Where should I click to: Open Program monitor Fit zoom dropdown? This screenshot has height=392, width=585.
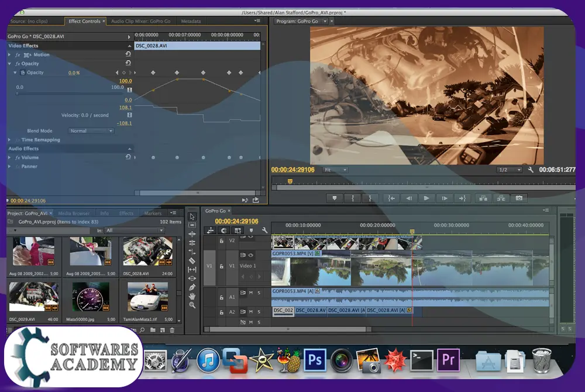tap(335, 170)
